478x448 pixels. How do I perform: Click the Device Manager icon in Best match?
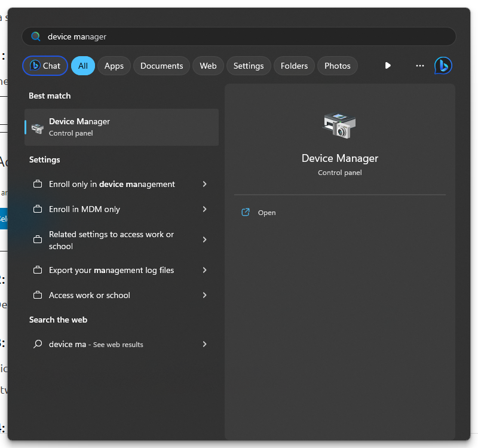(38, 127)
